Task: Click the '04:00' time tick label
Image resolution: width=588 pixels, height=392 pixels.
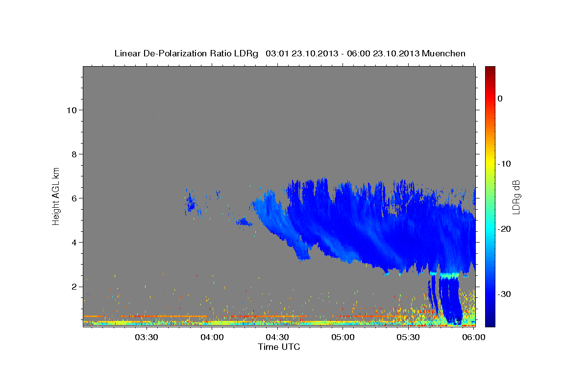Action: 212,337
